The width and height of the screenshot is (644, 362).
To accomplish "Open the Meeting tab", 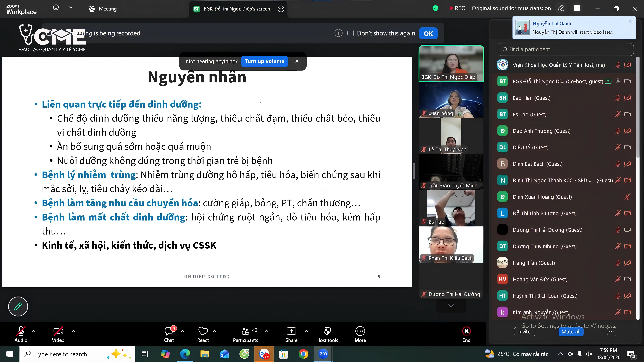I will pos(103,9).
